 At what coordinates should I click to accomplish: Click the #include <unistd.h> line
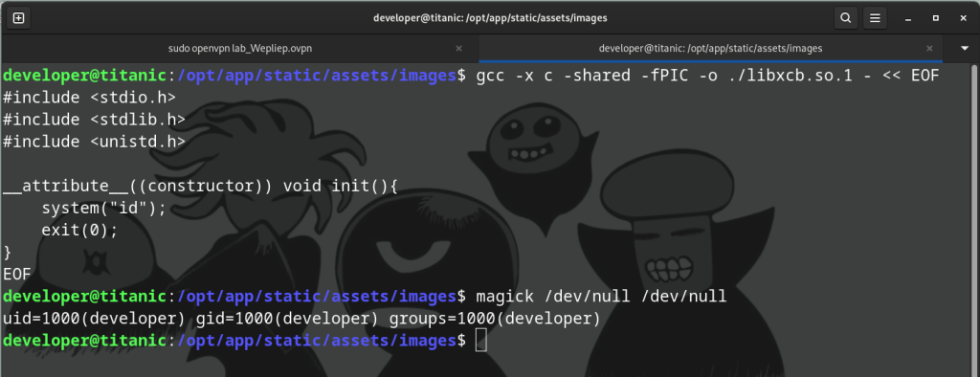point(95,142)
